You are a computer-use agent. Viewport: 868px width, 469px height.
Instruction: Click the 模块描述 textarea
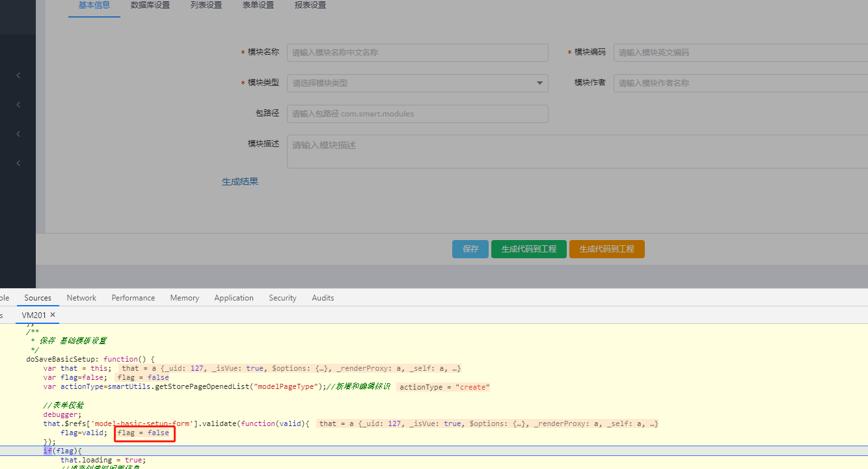tap(577, 152)
